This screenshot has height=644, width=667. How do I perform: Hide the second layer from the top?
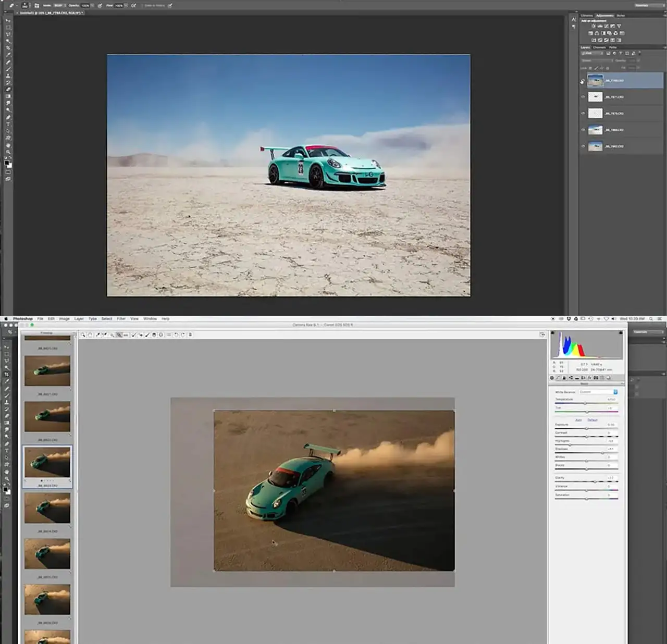(583, 97)
